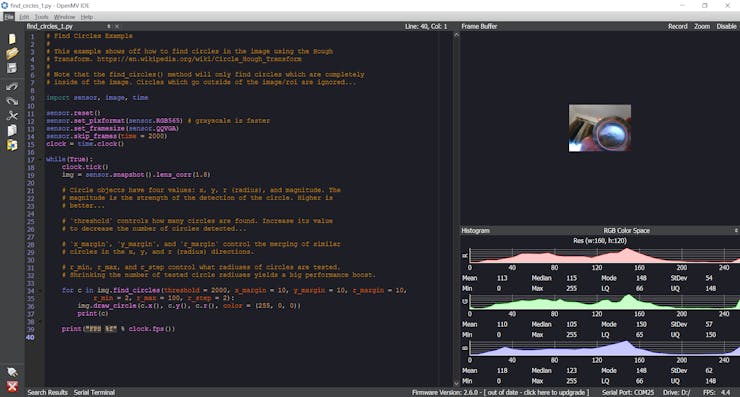Click the clock.tick() code line
This screenshot has width=740, height=397.
click(85, 167)
